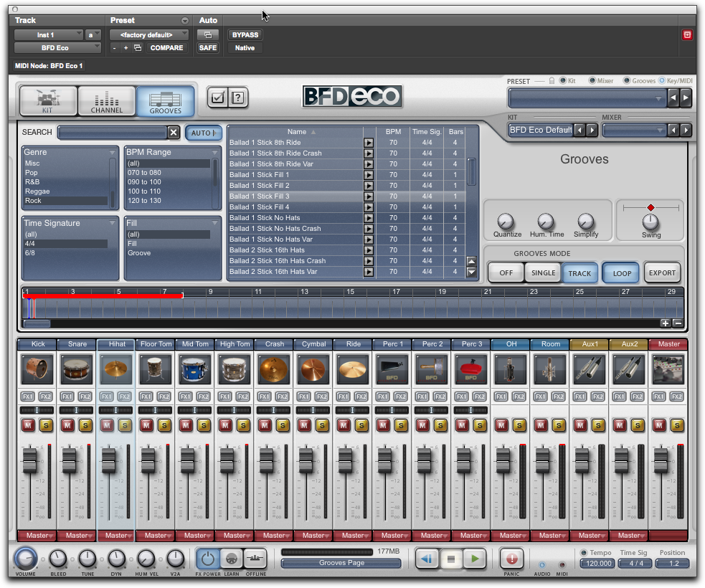Select the Snare drum thumbnail
Image resolution: width=705 pixels, height=588 pixels.
tap(77, 369)
